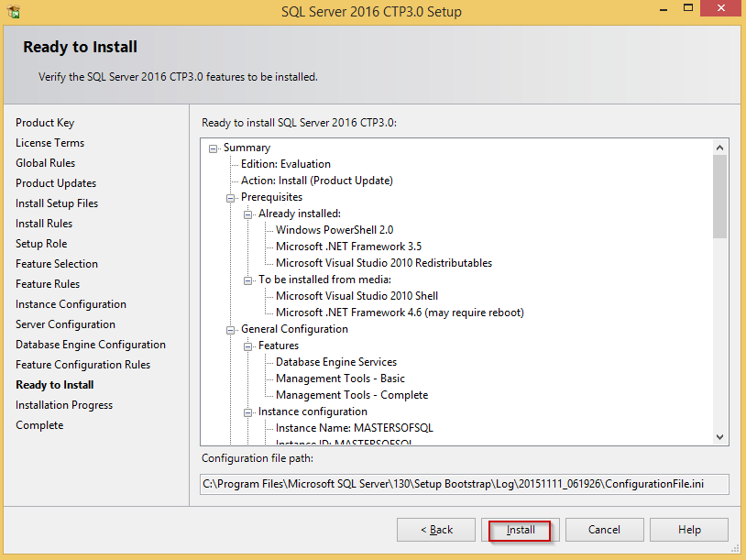The height and width of the screenshot is (560, 746).
Task: Select the Database Engine Configuration step
Action: coord(91,345)
